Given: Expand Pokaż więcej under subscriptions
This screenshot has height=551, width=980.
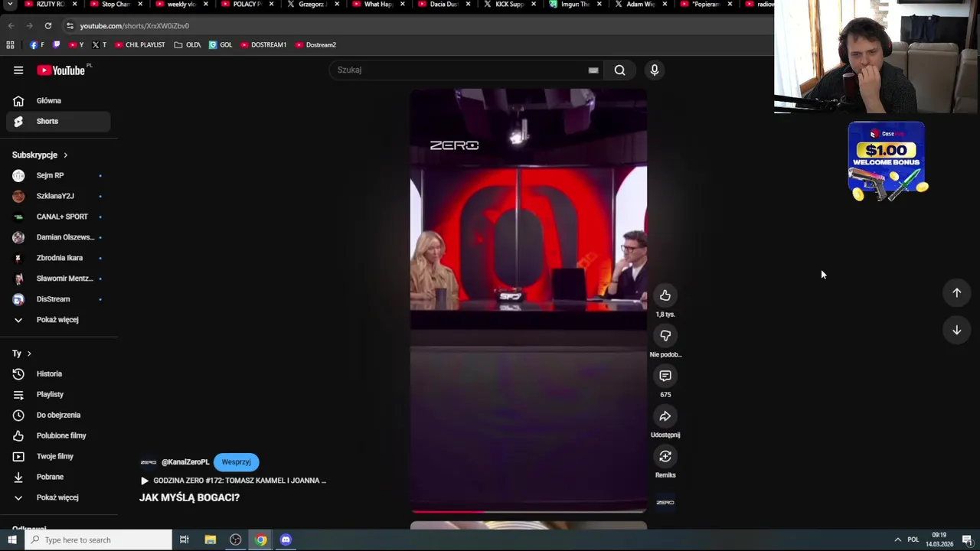Looking at the screenshot, I should tap(58, 319).
